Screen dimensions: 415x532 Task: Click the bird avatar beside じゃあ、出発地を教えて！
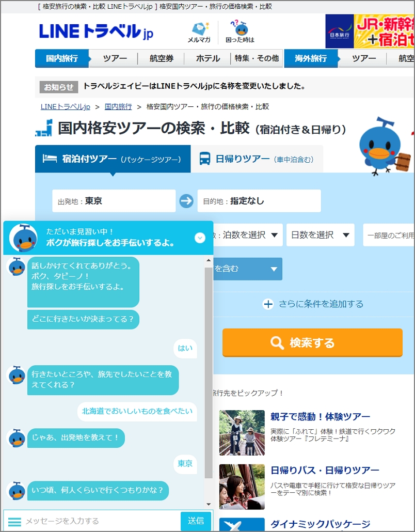pyautogui.click(x=17, y=438)
